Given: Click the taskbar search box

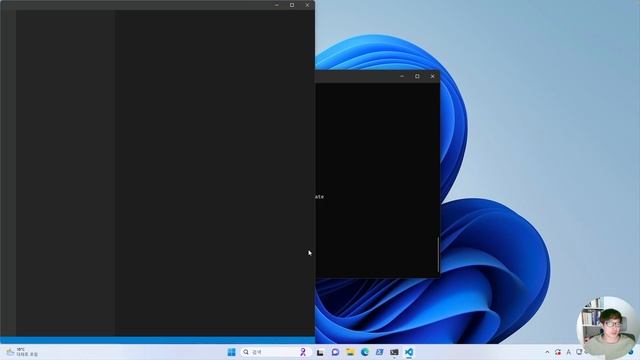Looking at the screenshot, I should [275, 352].
